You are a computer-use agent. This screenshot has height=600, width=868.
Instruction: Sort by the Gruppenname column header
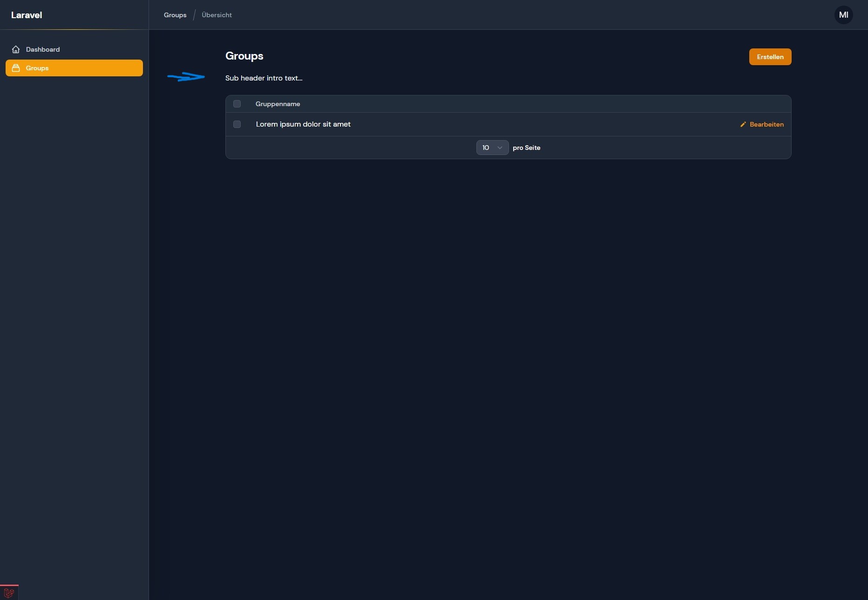tap(278, 104)
